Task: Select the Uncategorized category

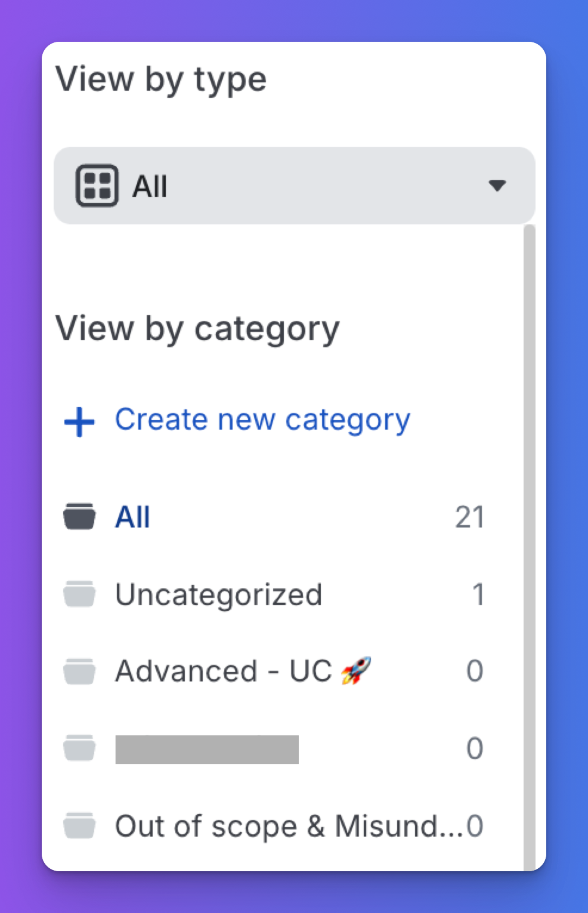Action: pos(218,594)
